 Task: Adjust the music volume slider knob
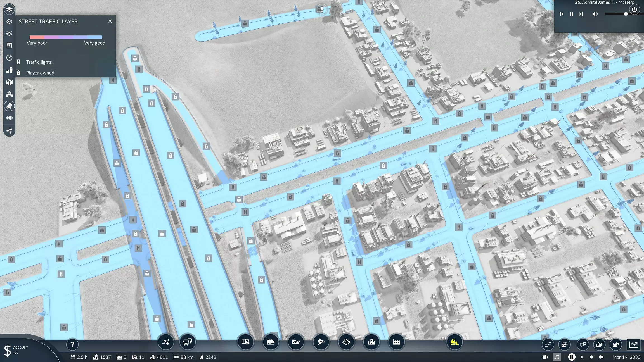point(626,14)
